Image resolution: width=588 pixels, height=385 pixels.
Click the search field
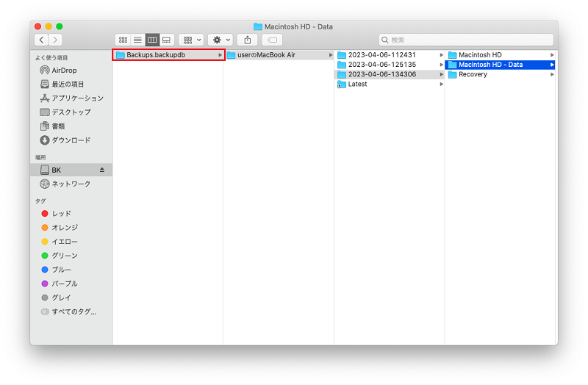(x=466, y=40)
